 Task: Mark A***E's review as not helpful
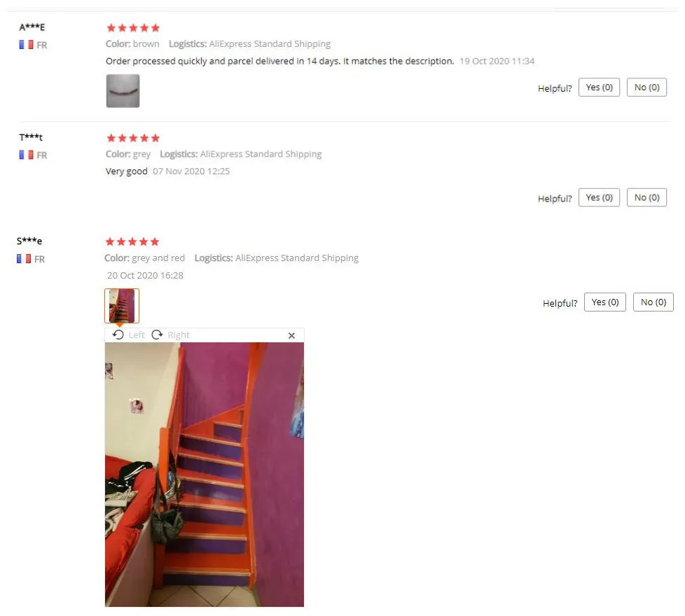(646, 87)
